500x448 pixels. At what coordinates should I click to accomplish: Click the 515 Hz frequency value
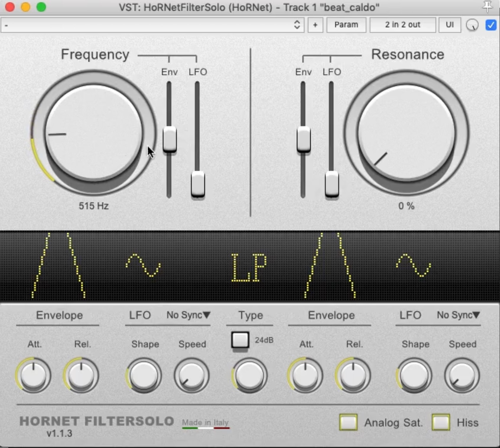click(94, 206)
